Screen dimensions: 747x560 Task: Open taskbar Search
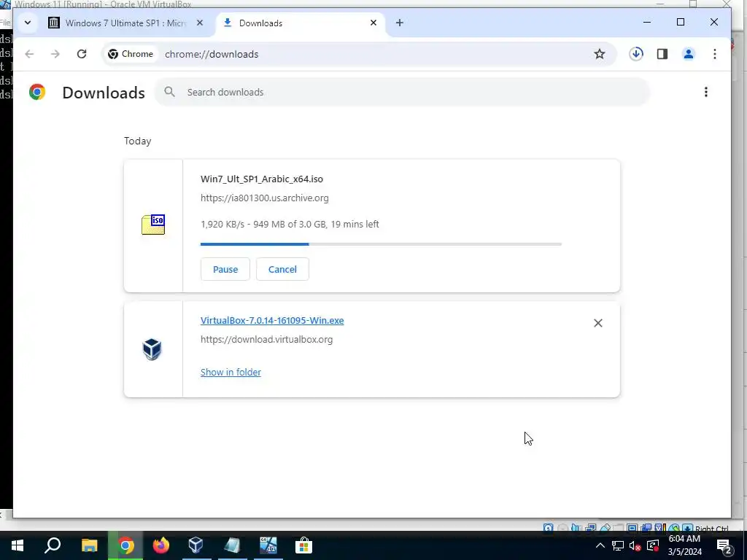tap(53, 545)
